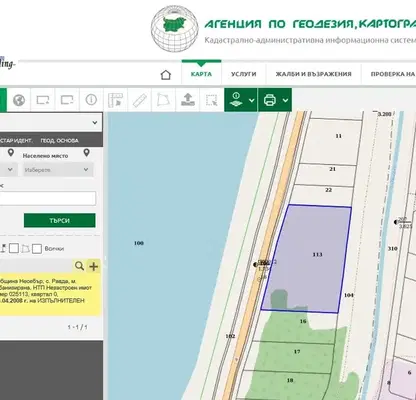Select the yellow highlighted search result
Image resolution: width=416 pixels, height=400 pixels.
click(x=50, y=294)
